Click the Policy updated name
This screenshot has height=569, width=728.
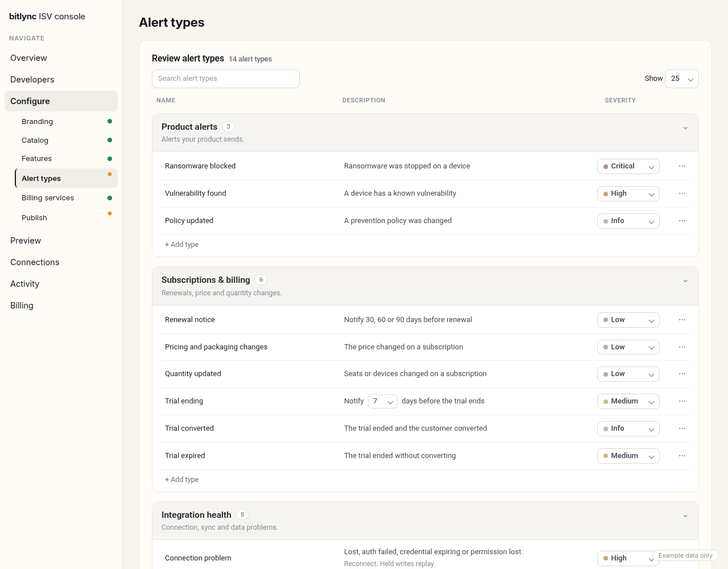[x=189, y=221]
